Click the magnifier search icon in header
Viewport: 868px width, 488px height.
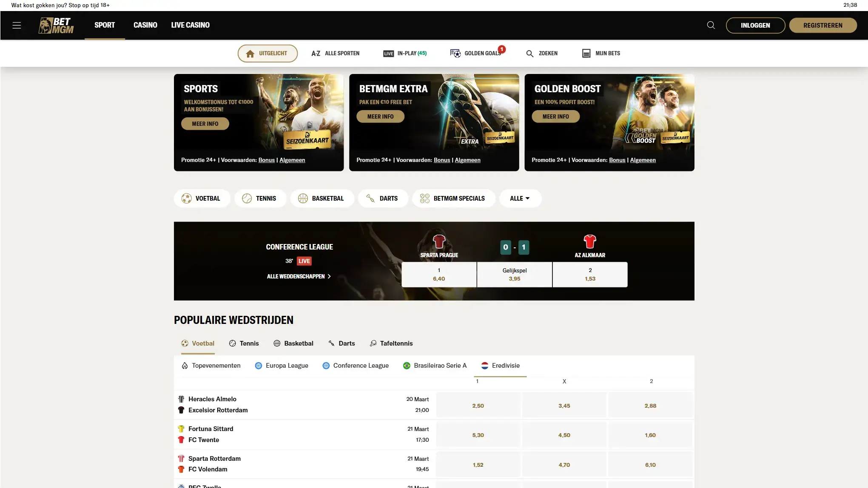[711, 25]
